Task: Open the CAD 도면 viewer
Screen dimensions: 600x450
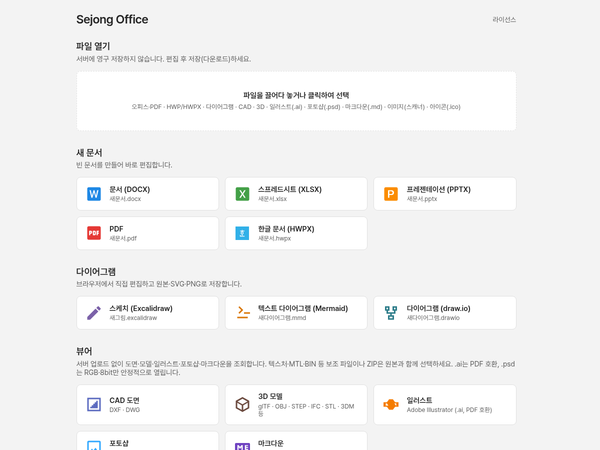Action: pos(148,404)
